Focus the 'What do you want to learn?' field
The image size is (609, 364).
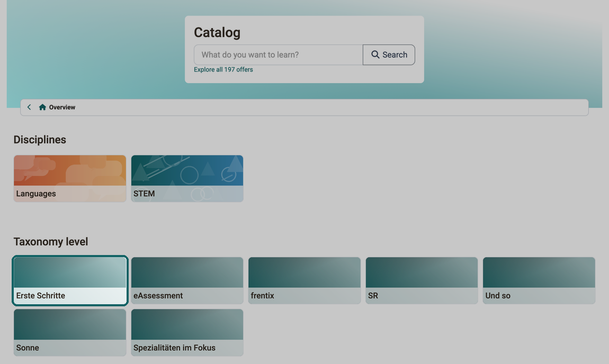(279, 54)
